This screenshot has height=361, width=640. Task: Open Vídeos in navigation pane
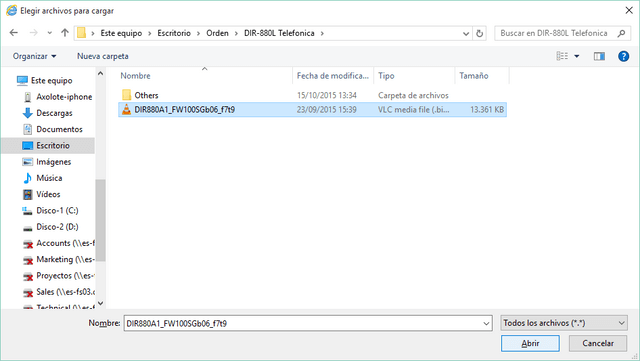point(48,194)
